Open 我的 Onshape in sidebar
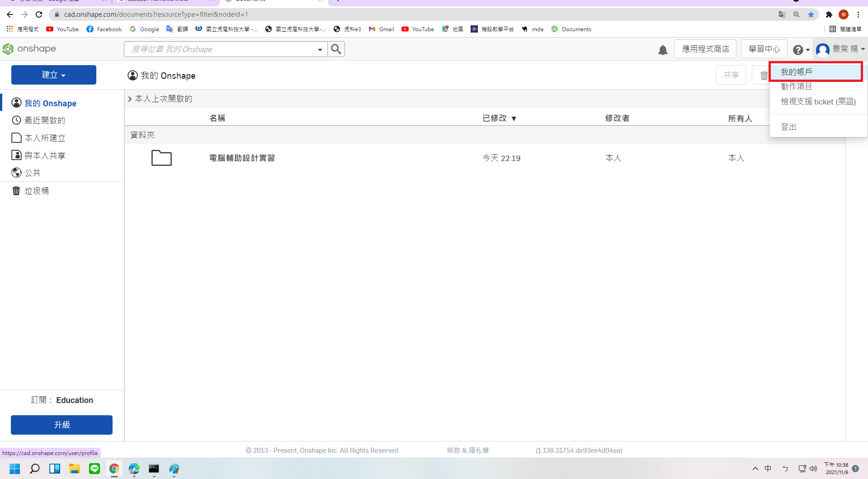Image resolution: width=868 pixels, height=479 pixels. tap(44, 103)
